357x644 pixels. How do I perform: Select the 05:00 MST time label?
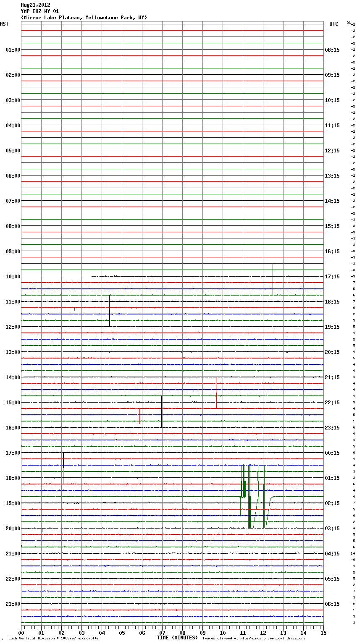[13, 151]
